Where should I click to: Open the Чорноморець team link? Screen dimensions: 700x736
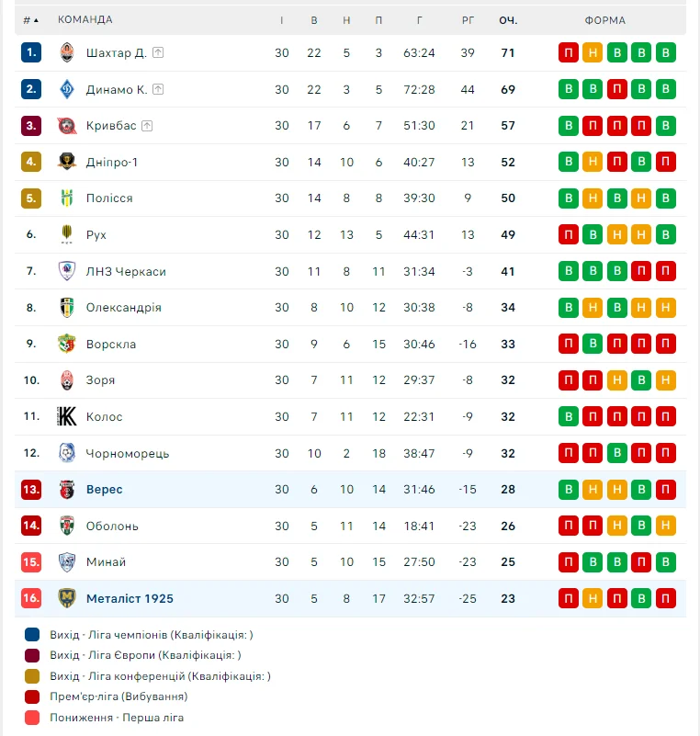point(128,453)
